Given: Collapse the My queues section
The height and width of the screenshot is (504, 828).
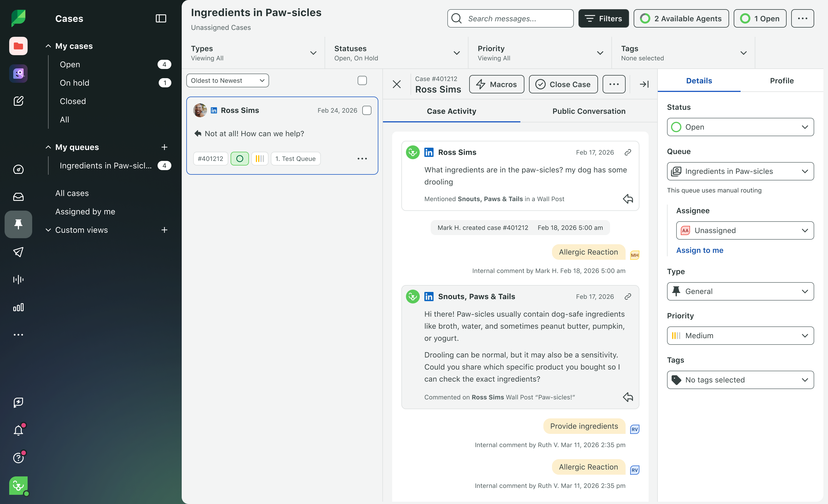Looking at the screenshot, I should 48,147.
